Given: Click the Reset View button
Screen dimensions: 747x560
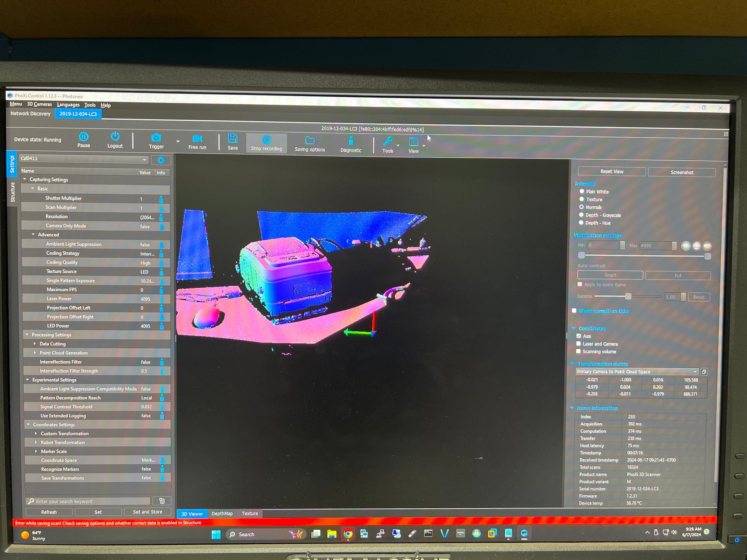Looking at the screenshot, I should [x=611, y=171].
